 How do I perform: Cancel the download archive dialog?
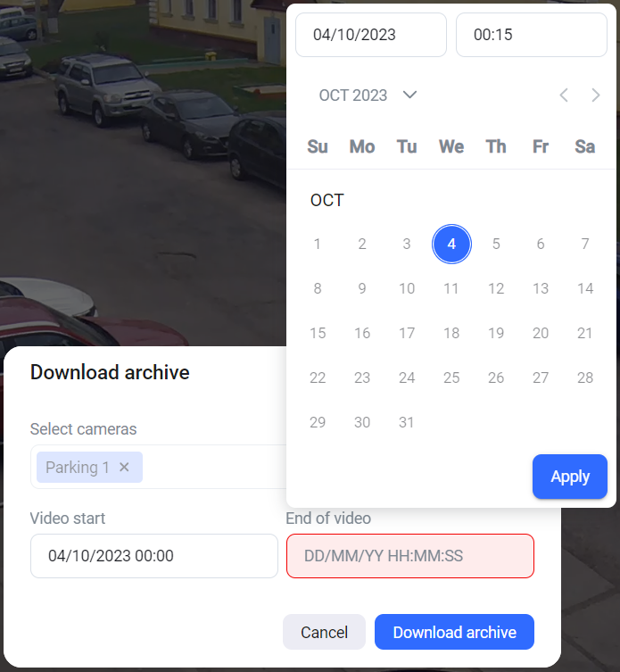tap(324, 632)
